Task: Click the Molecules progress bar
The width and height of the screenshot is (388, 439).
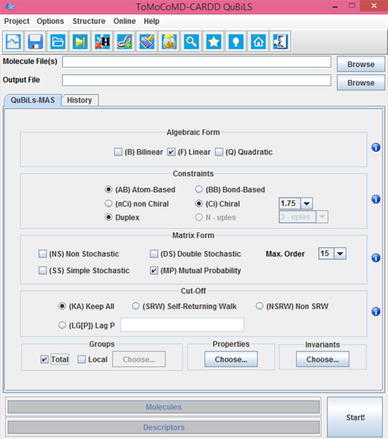Action: click(163, 407)
